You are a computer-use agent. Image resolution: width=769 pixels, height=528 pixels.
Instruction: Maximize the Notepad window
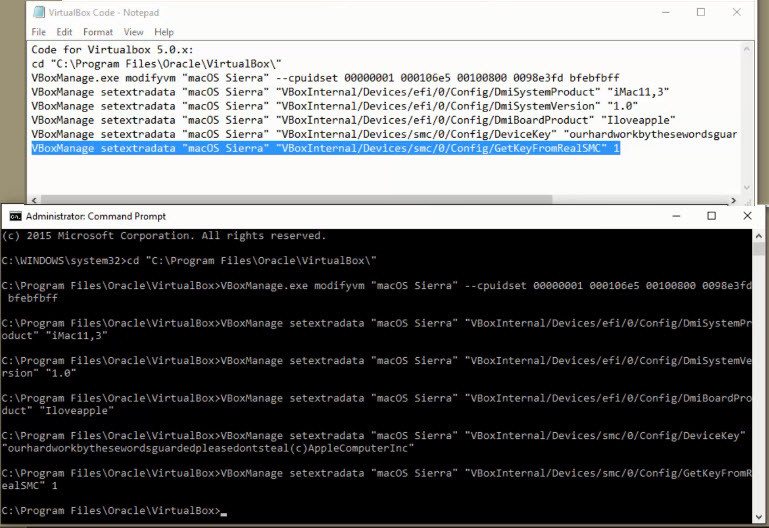click(701, 12)
